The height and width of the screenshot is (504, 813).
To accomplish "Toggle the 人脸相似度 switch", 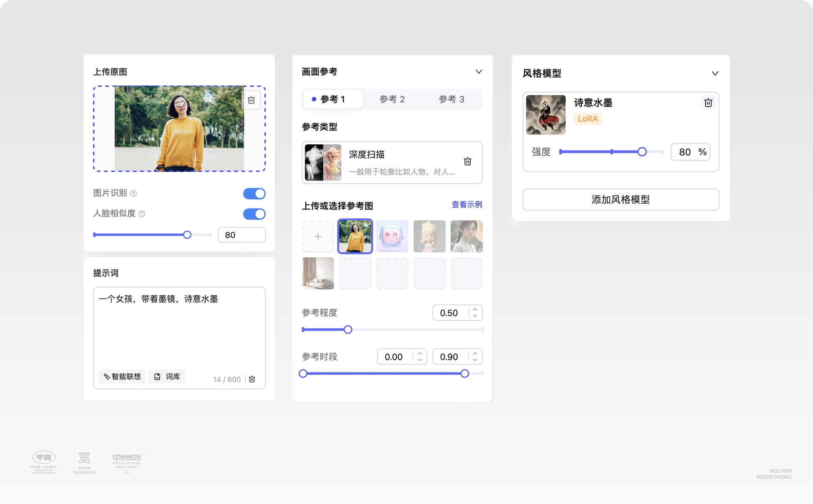I will [x=254, y=214].
